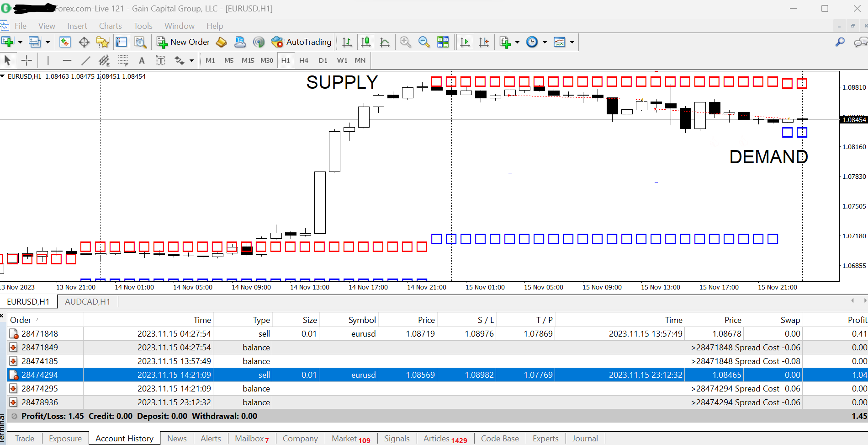868x445 pixels.
Task: Select the Crosshair tool
Action: (26, 60)
